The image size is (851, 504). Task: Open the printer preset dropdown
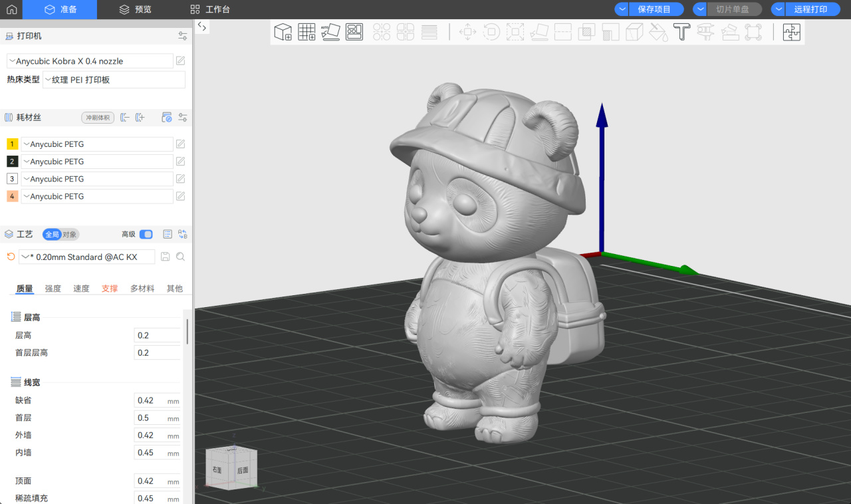coord(90,61)
